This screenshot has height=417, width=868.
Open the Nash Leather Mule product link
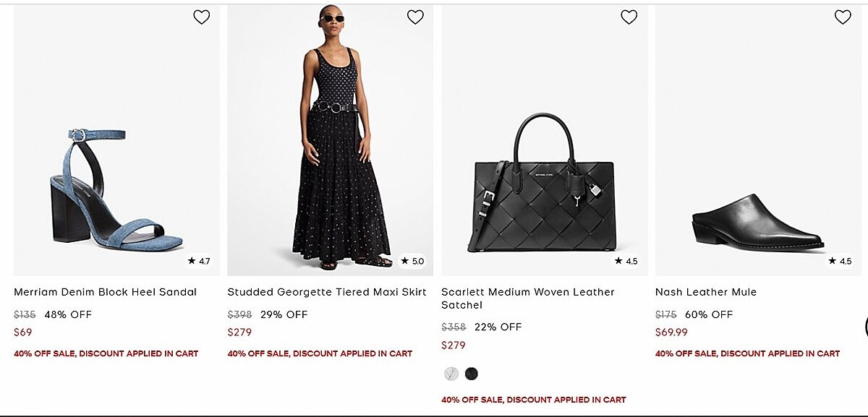coord(706,292)
